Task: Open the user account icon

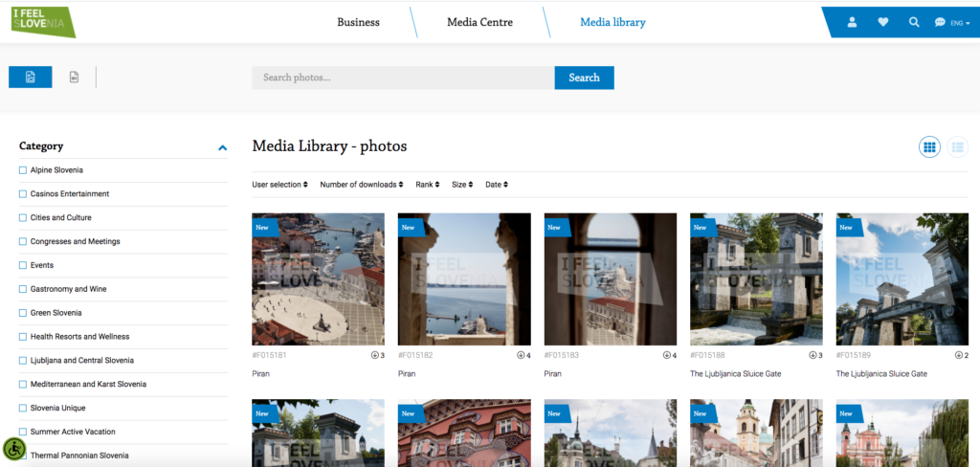Action: point(851,23)
